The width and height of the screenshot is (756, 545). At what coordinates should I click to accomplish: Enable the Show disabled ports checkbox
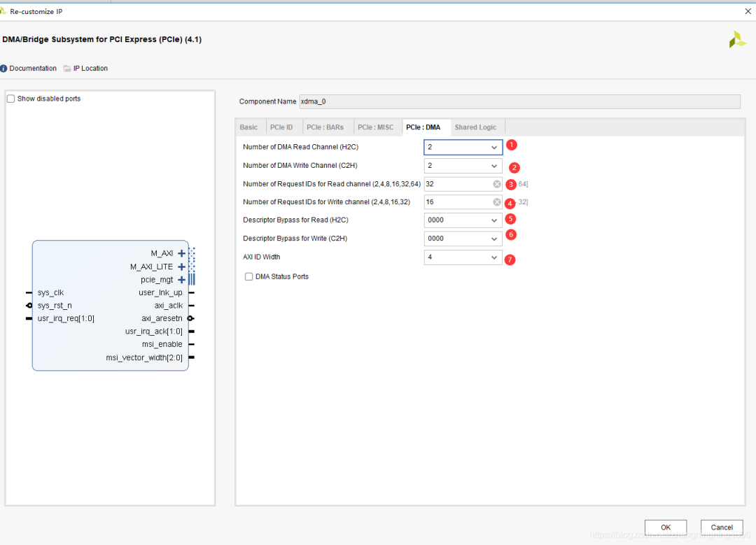click(x=10, y=99)
